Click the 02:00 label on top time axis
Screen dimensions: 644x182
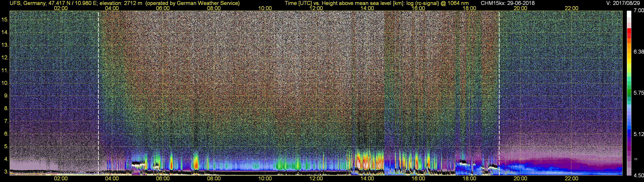tap(61, 8)
